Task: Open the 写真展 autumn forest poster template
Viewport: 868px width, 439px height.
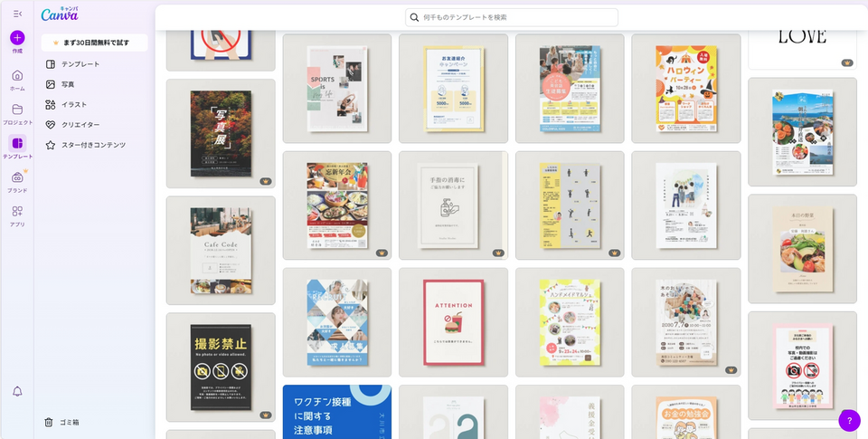Action: click(x=221, y=134)
